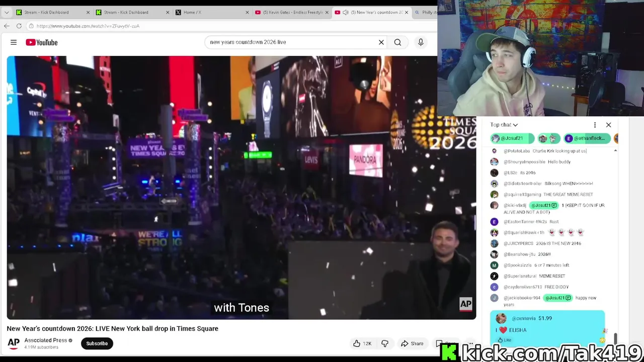This screenshot has height=362, width=644.
Task: Open the two-avatar chip in chat ticker
Action: pos(548,138)
